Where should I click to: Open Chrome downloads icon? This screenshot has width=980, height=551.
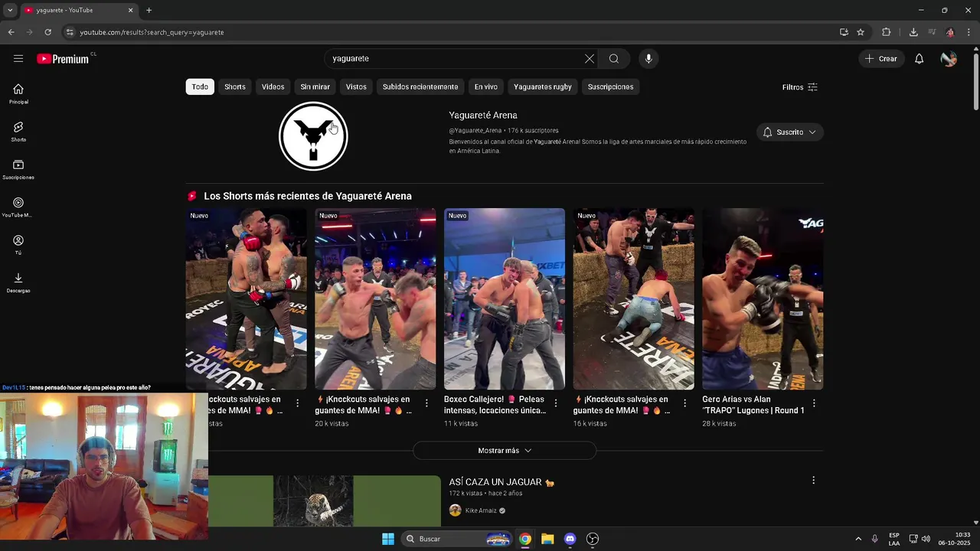tap(913, 32)
